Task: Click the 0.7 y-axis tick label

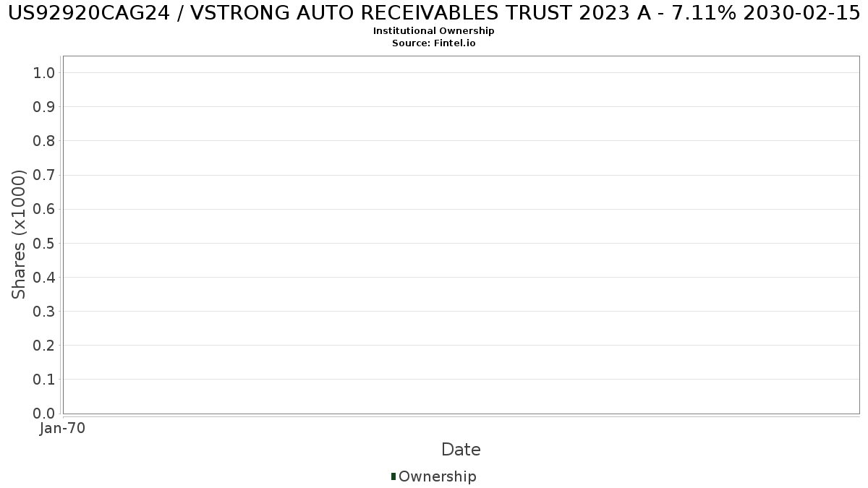Action: [44, 175]
